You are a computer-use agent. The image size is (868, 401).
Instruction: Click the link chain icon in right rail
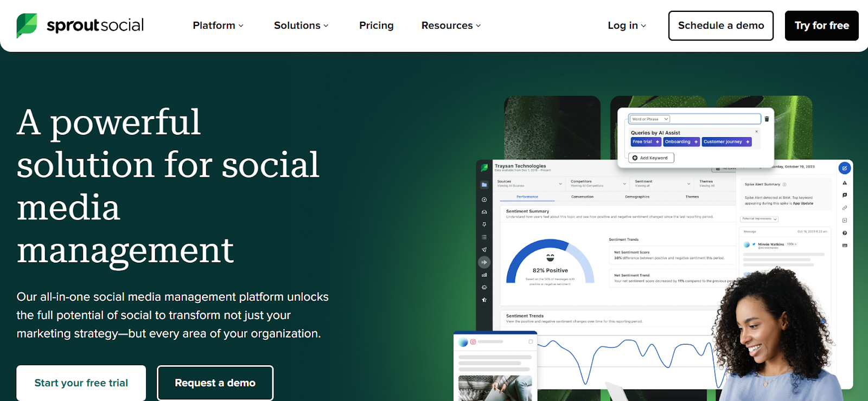coord(845,208)
